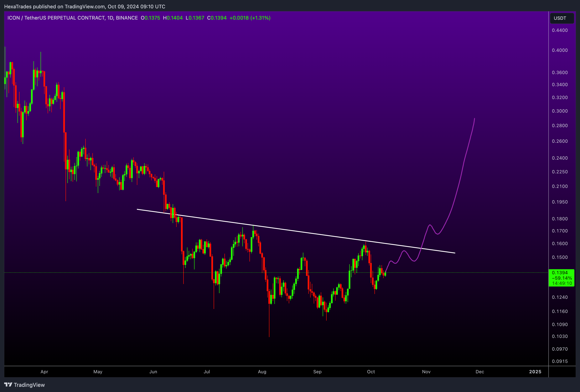The height and width of the screenshot is (392, 580).
Task: Click the May label on time axis
Action: pos(98,372)
